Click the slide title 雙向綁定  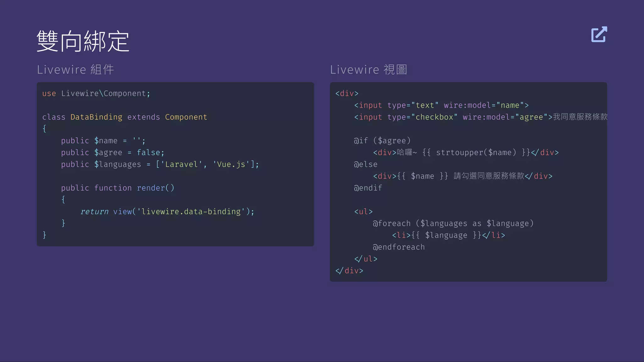coord(83,41)
